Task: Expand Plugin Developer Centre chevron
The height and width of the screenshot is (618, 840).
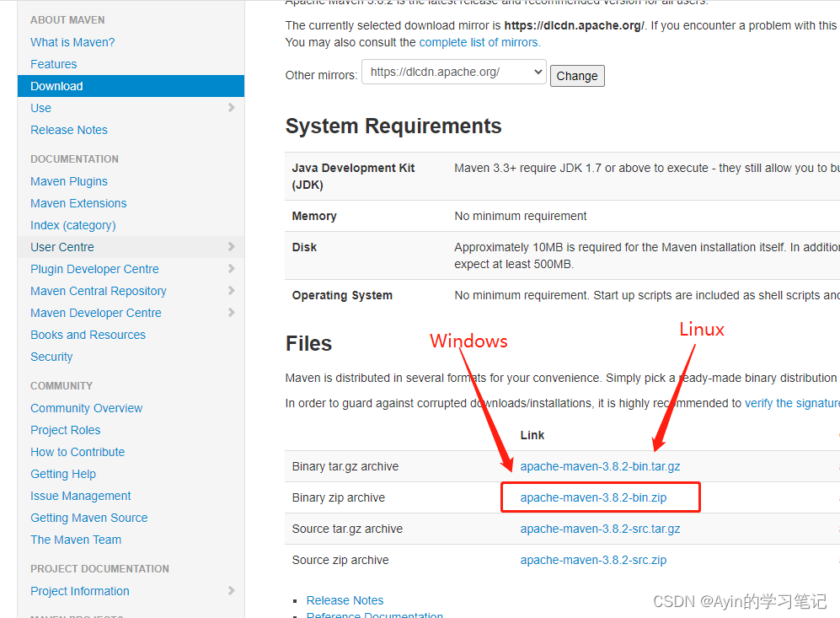Action: point(231,269)
